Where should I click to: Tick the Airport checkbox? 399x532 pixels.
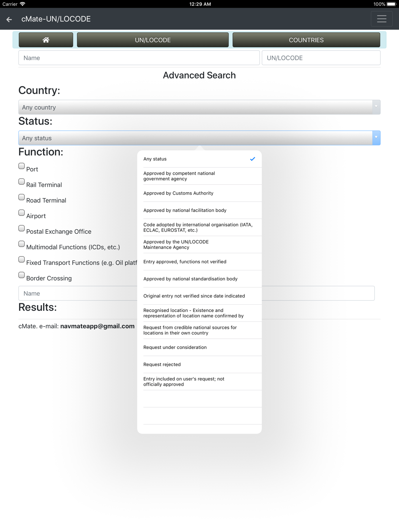click(x=22, y=213)
